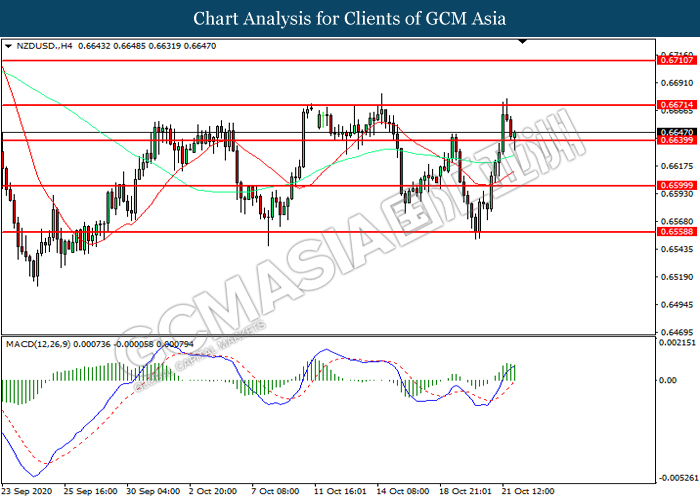Screen dimensions: 700x500
Task: Click the MACD -0.005261 scale value
Action: click(x=679, y=478)
